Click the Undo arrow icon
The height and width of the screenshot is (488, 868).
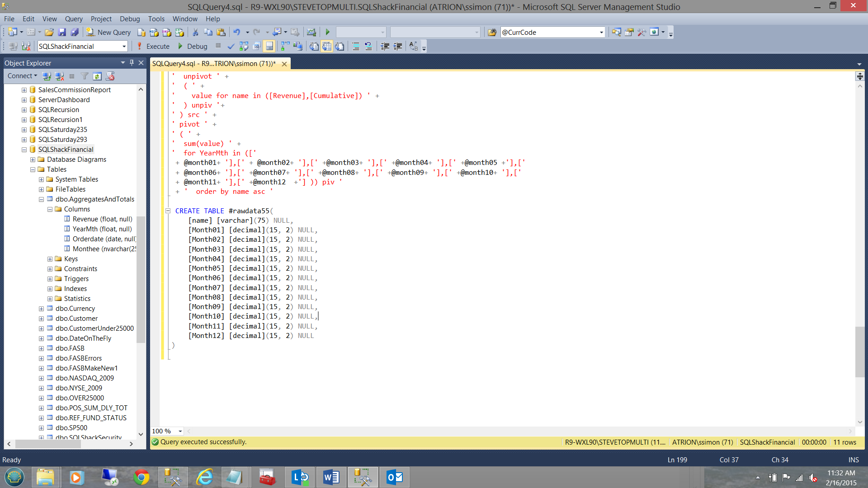[236, 32]
